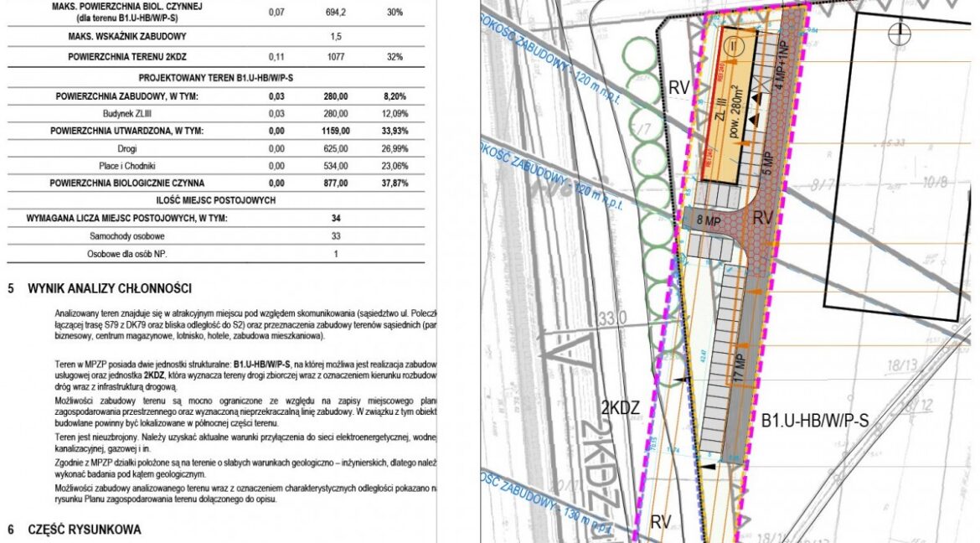
Task: Open the heading CZĘŚĆ RYSUNKOWA
Action: (x=84, y=530)
